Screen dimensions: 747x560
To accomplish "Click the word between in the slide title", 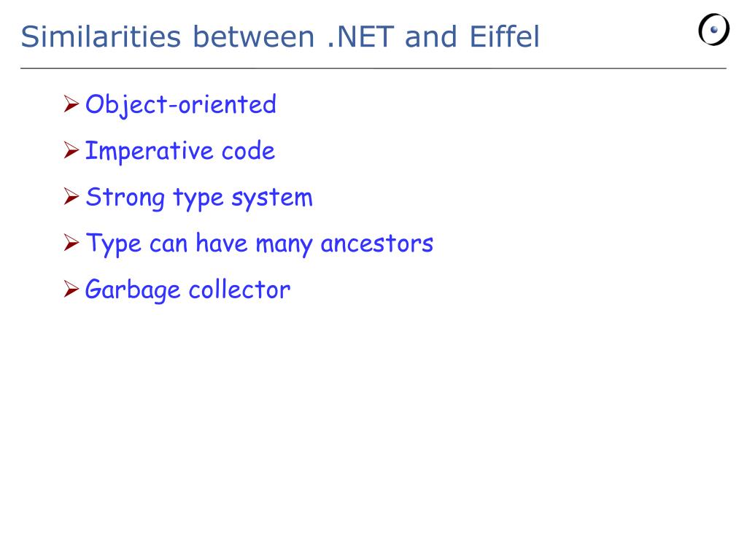I will click(x=253, y=36).
